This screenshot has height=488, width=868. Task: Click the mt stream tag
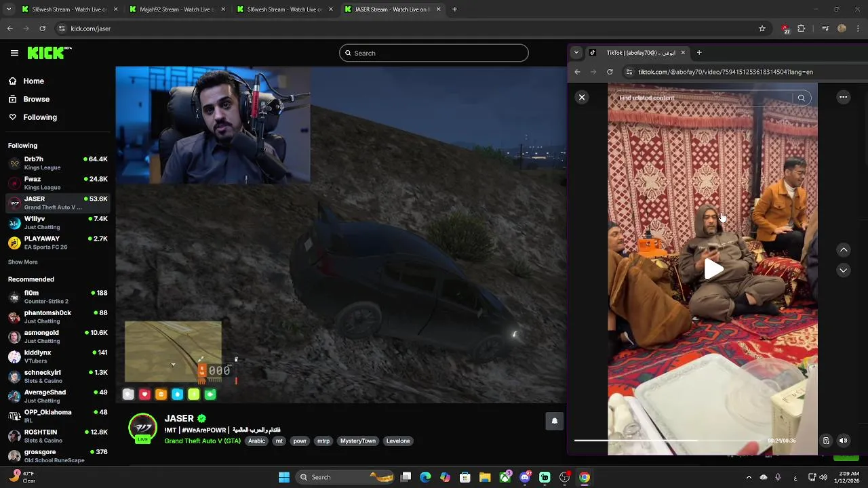point(279,441)
